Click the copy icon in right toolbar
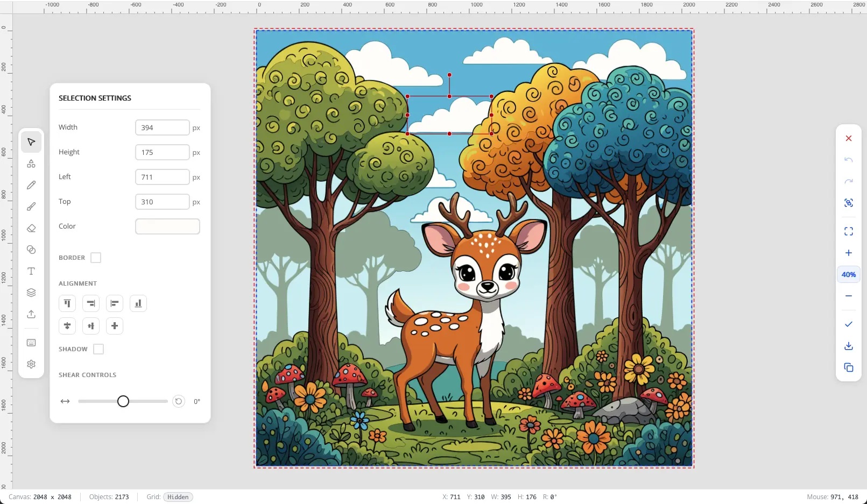 [x=849, y=367]
